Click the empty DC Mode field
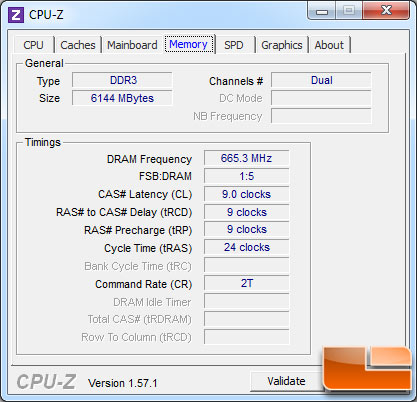The image size is (417, 402). point(321,98)
